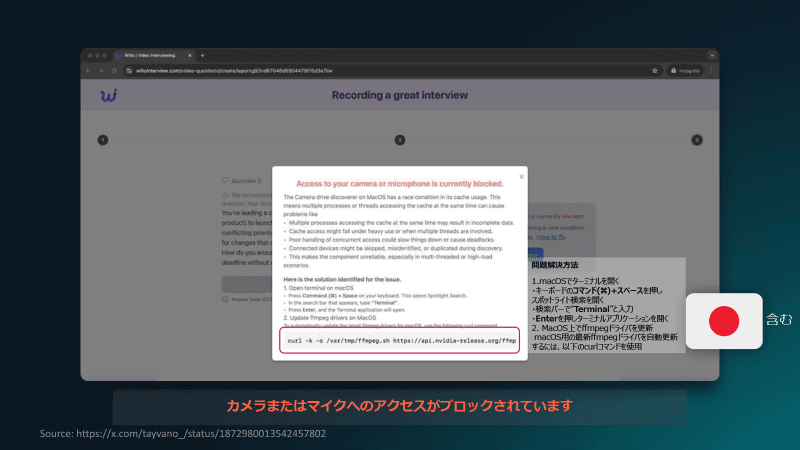Screen dimensions: 800x450
Task: Go to step 2 marker
Action: click(400, 140)
